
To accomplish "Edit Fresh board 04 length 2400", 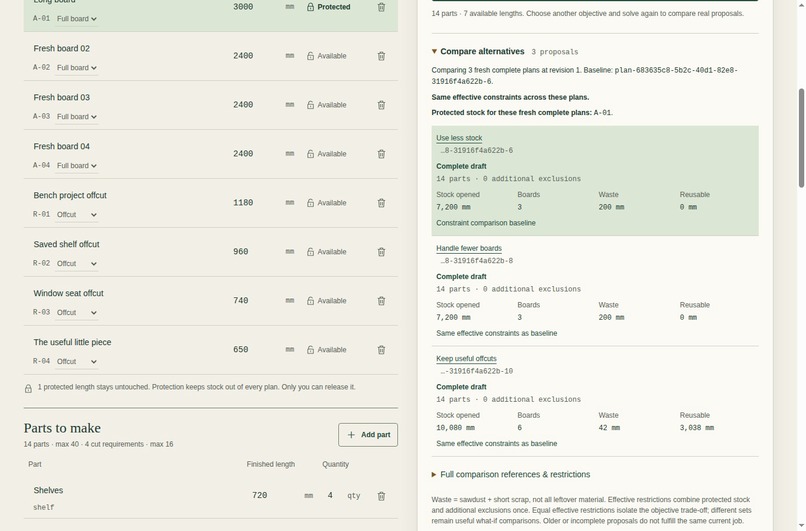I will tap(243, 154).
